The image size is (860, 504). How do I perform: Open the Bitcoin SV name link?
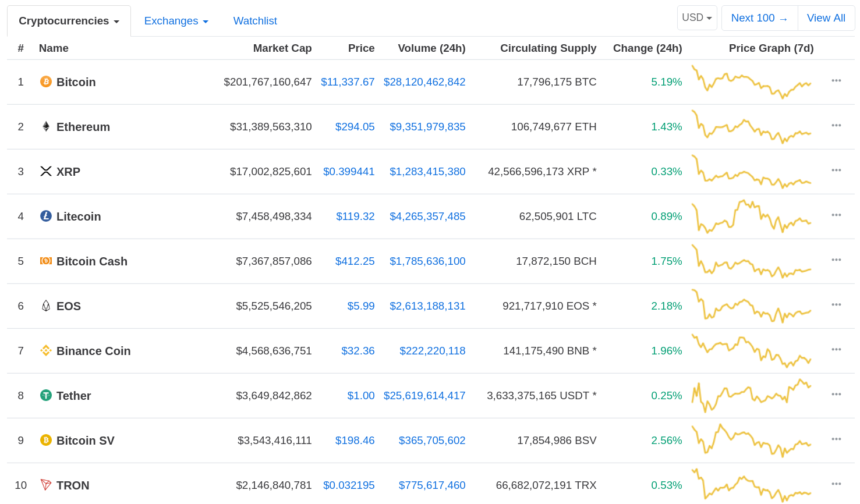click(86, 441)
